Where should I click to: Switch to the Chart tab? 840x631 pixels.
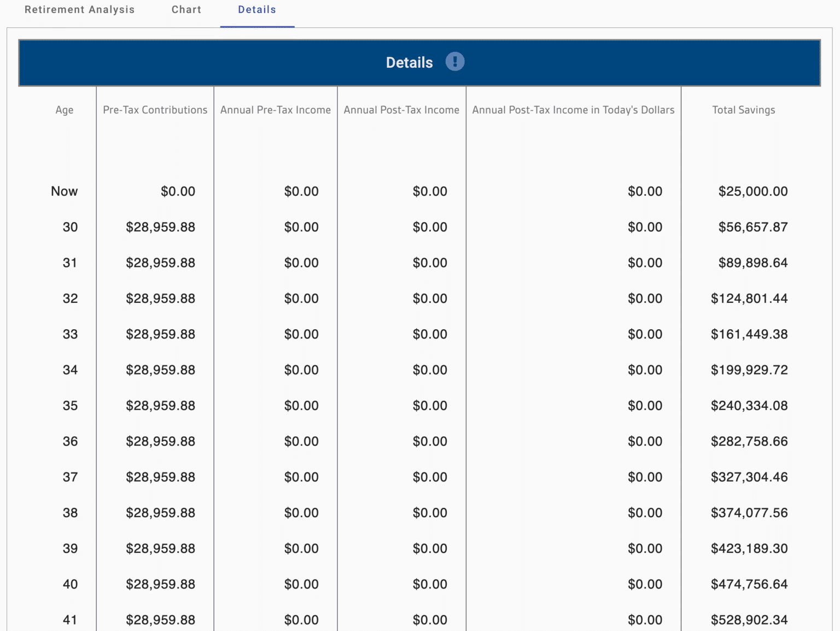pyautogui.click(x=186, y=9)
